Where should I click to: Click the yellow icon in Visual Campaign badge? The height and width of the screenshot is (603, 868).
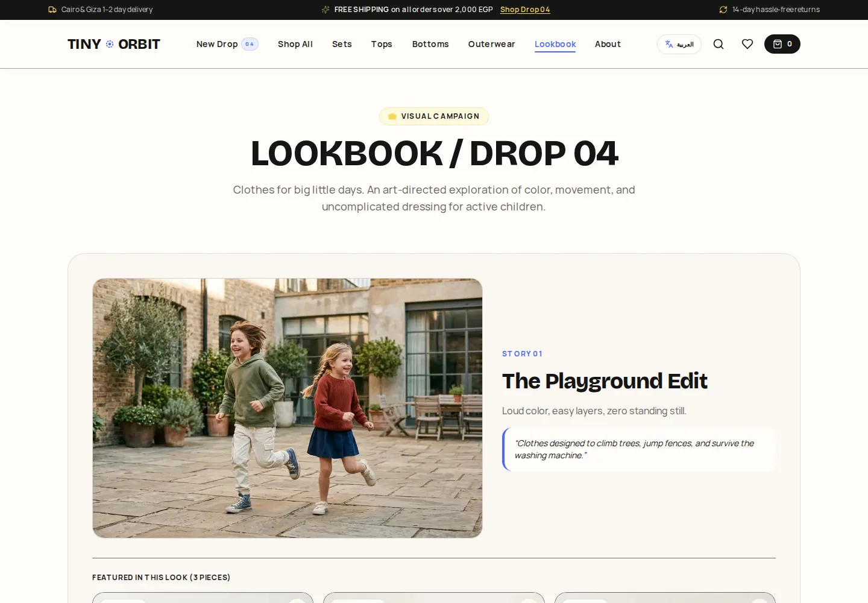[x=392, y=116]
